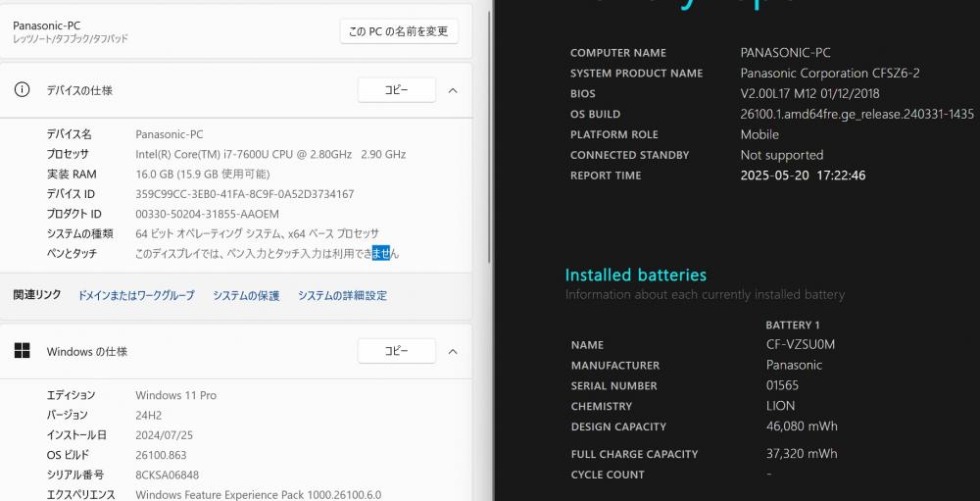980x501 pixels.
Task: Select the edition value Windows 11 Pro
Action: (176, 395)
